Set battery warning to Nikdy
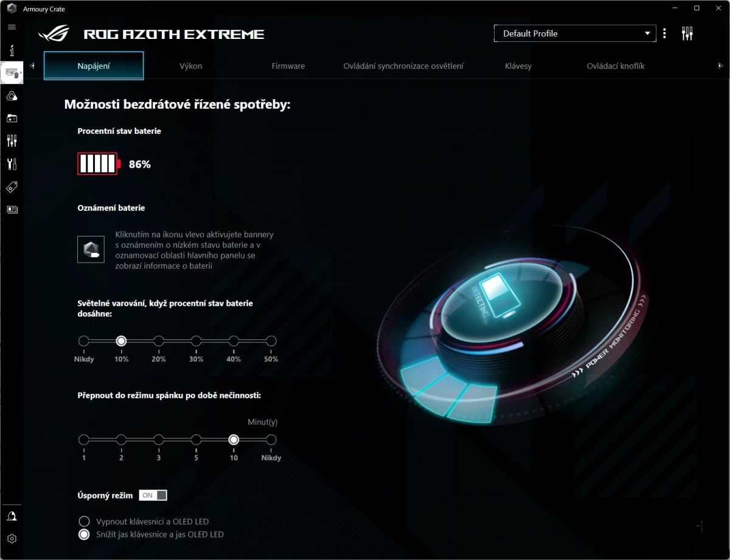Image resolution: width=730 pixels, height=560 pixels. click(x=84, y=341)
